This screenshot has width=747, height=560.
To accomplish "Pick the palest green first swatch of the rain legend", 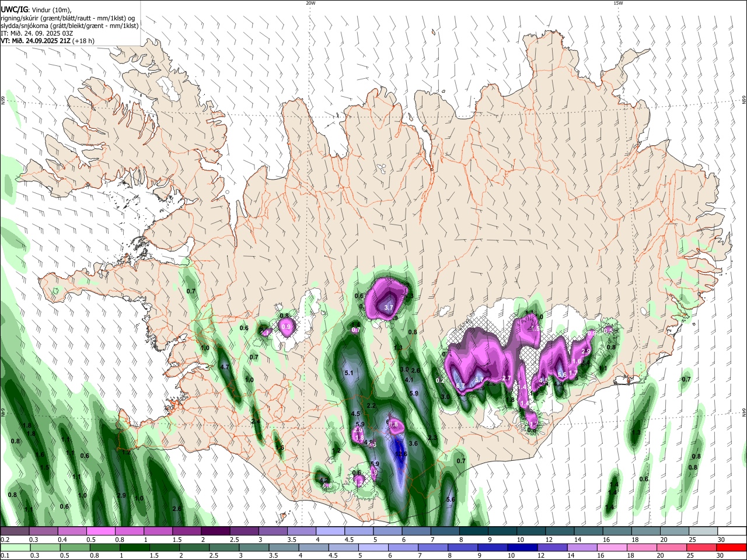I will pyautogui.click(x=15, y=547).
